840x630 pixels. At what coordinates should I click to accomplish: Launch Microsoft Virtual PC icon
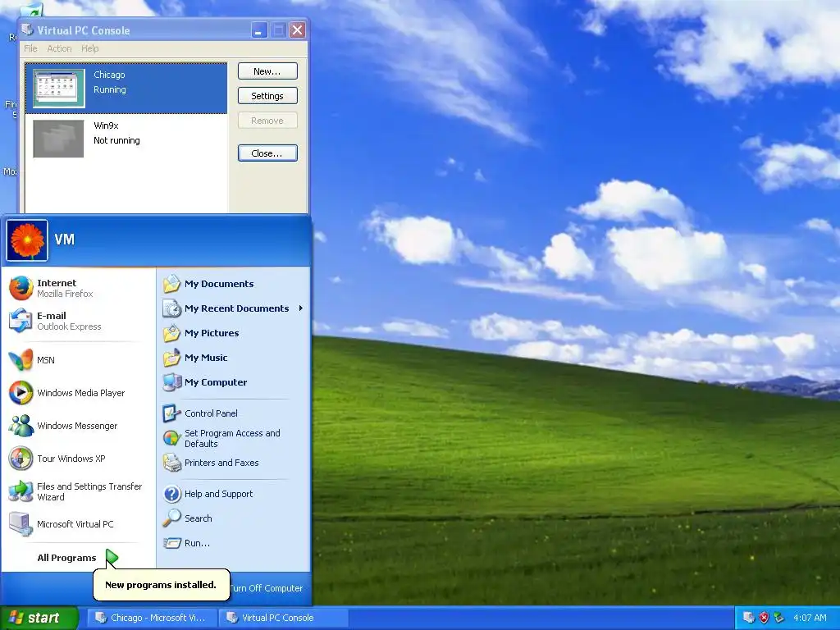(21, 524)
